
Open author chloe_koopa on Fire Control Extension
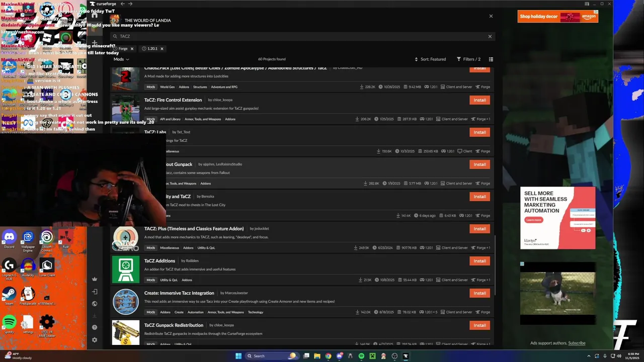(x=222, y=100)
